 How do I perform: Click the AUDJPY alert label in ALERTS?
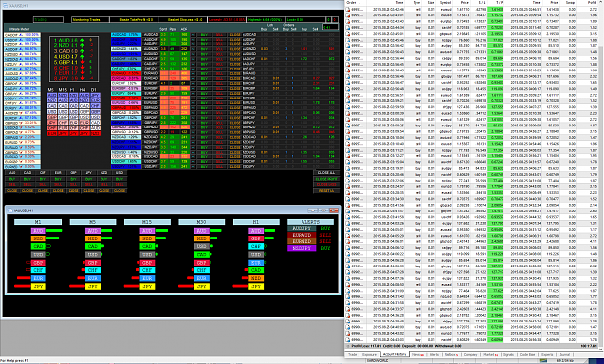point(302,229)
